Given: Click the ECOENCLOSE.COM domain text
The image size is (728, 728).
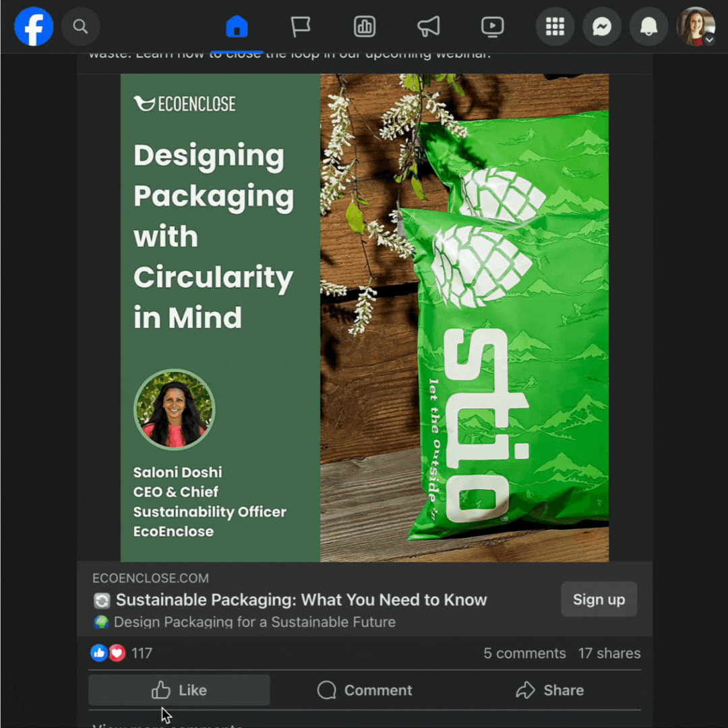Looking at the screenshot, I should (150, 578).
